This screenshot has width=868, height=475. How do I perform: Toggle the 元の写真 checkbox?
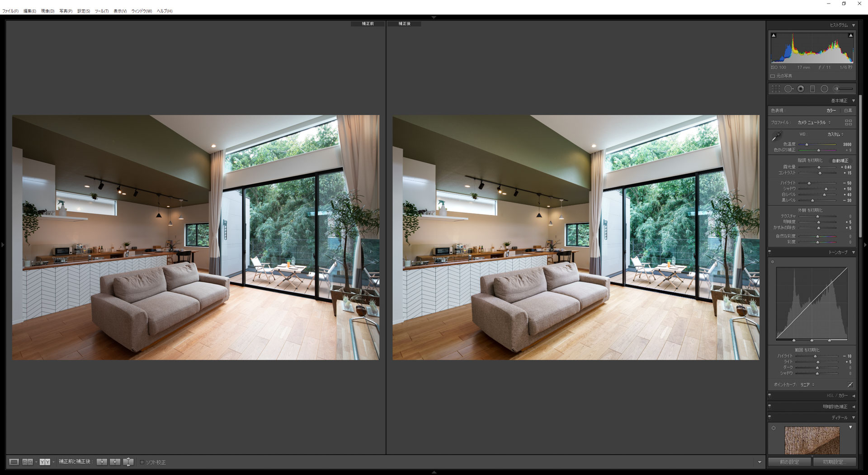tap(773, 76)
